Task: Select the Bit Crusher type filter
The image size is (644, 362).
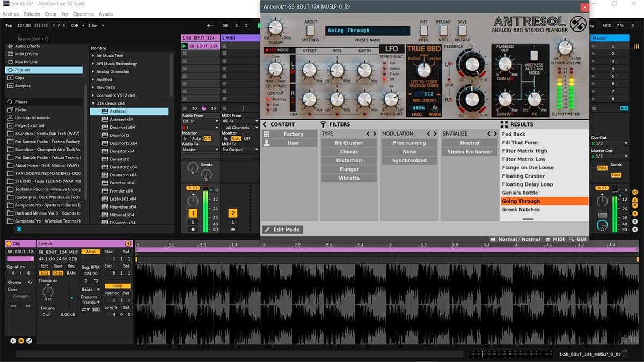Action: [x=349, y=143]
